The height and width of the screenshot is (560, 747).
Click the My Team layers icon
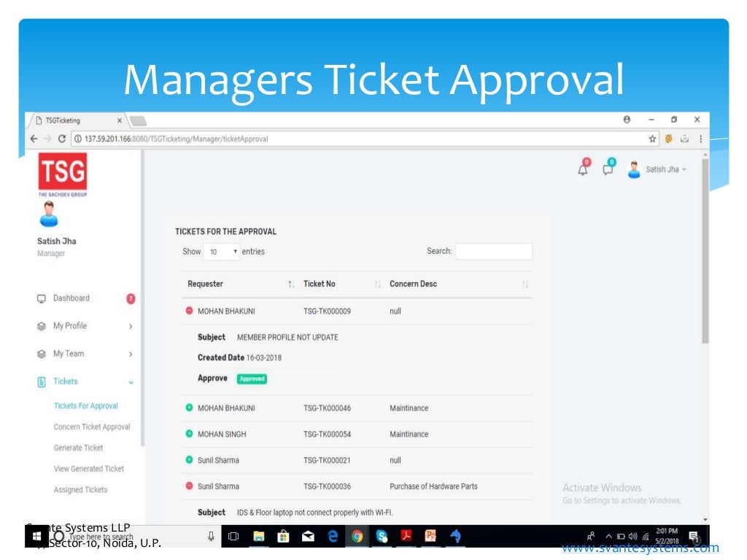click(42, 354)
